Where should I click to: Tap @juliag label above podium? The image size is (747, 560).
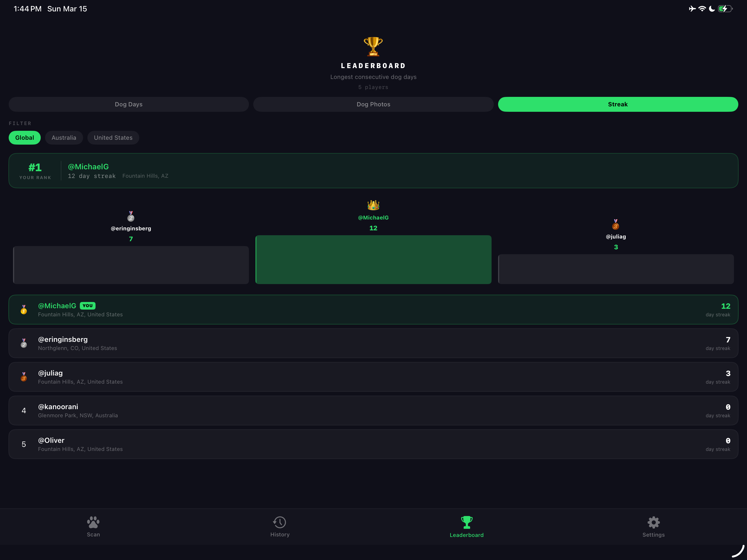coord(616,237)
